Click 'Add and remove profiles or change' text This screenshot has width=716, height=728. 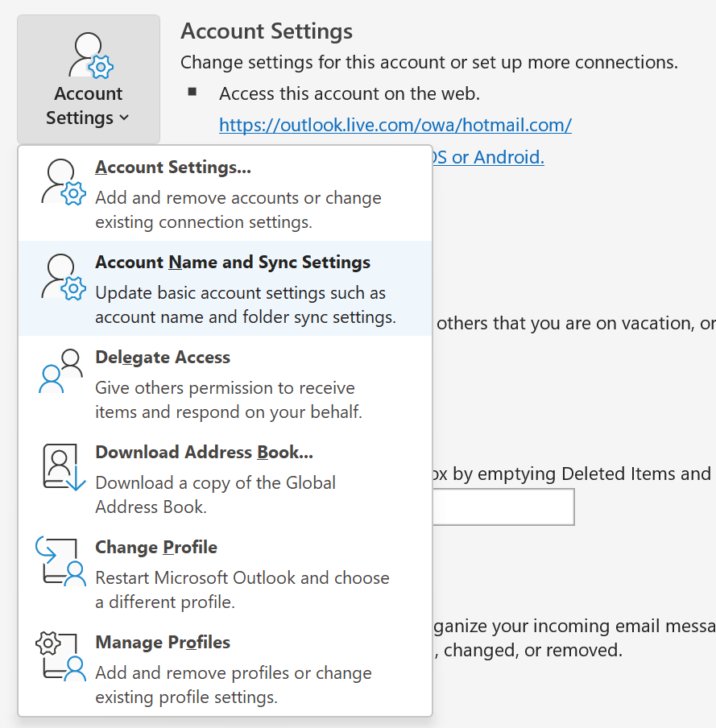point(234,673)
